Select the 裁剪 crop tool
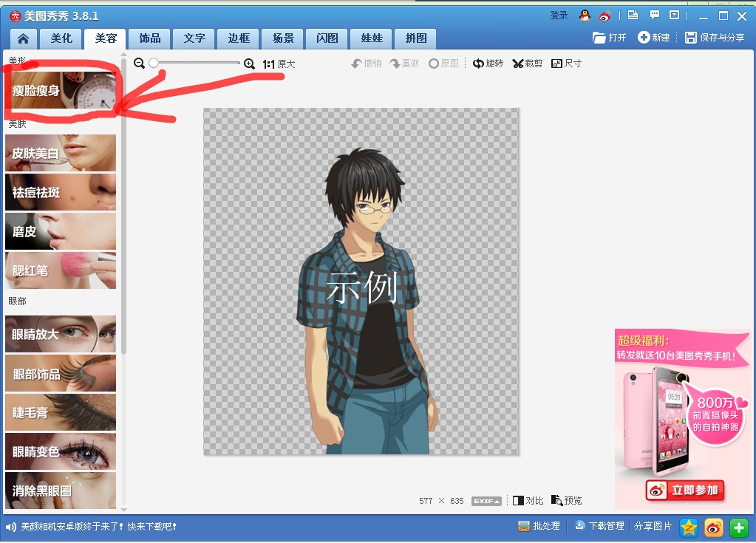This screenshot has width=756, height=543. click(528, 64)
